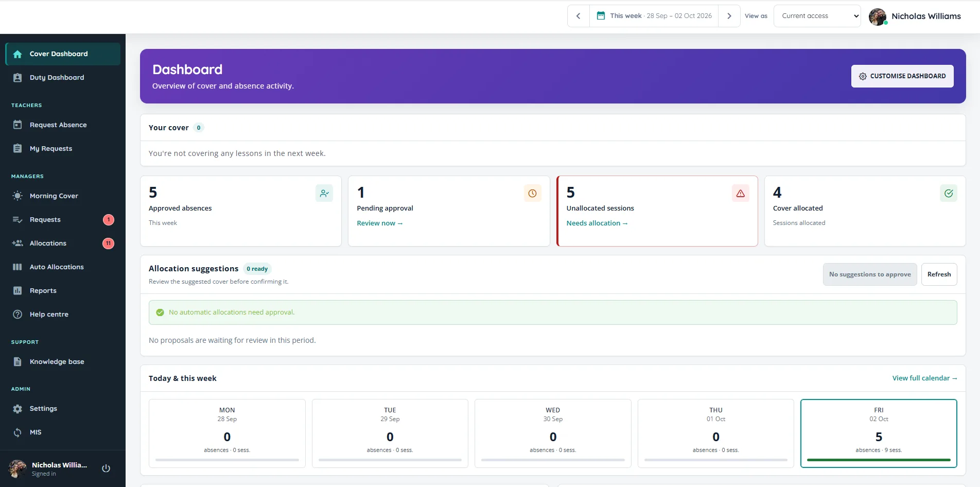The width and height of the screenshot is (980, 487).
Task: Click the Knowledge base document icon
Action: pyautogui.click(x=17, y=361)
